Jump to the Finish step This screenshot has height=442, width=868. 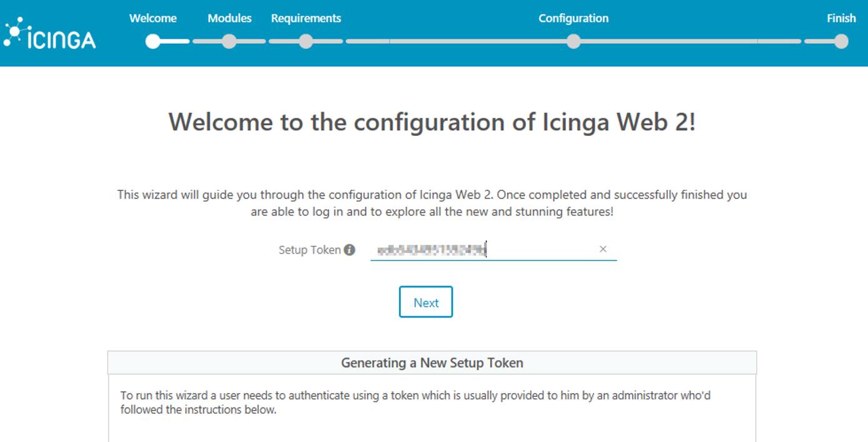pyautogui.click(x=841, y=18)
